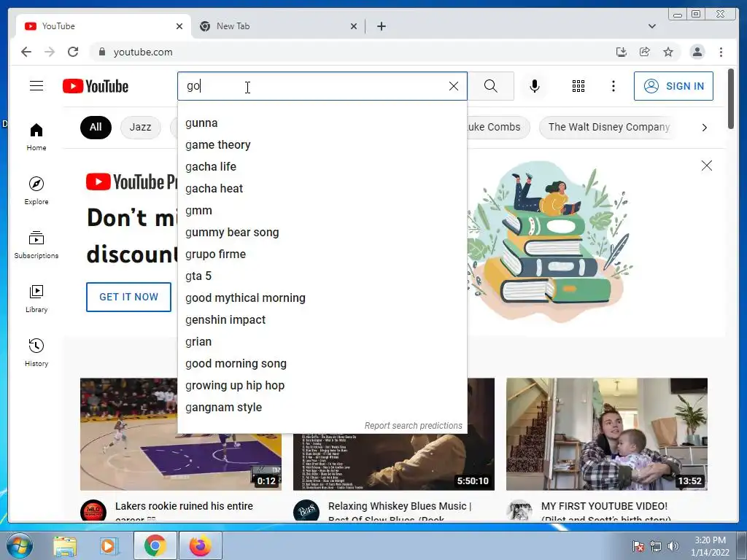747x560 pixels.
Task: Switch to the New Tab tab
Action: [x=278, y=26]
